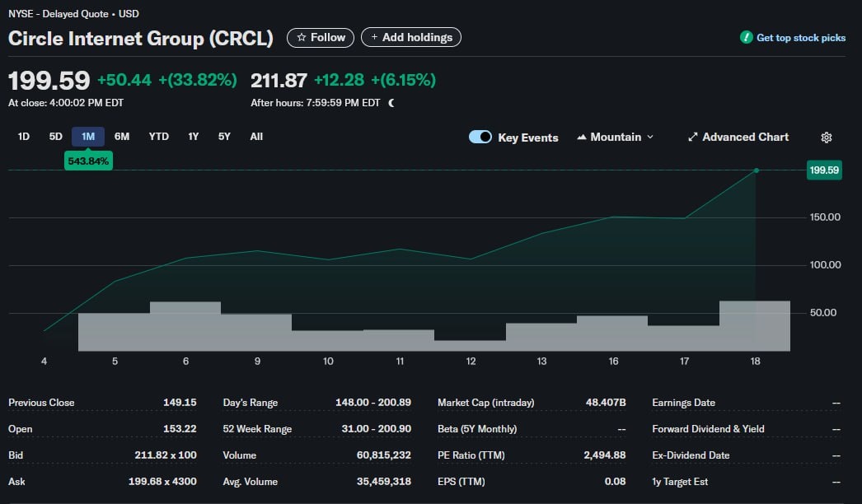The height and width of the screenshot is (504, 862).
Task: Click the +(6.15%) after-hours change
Action: (404, 80)
